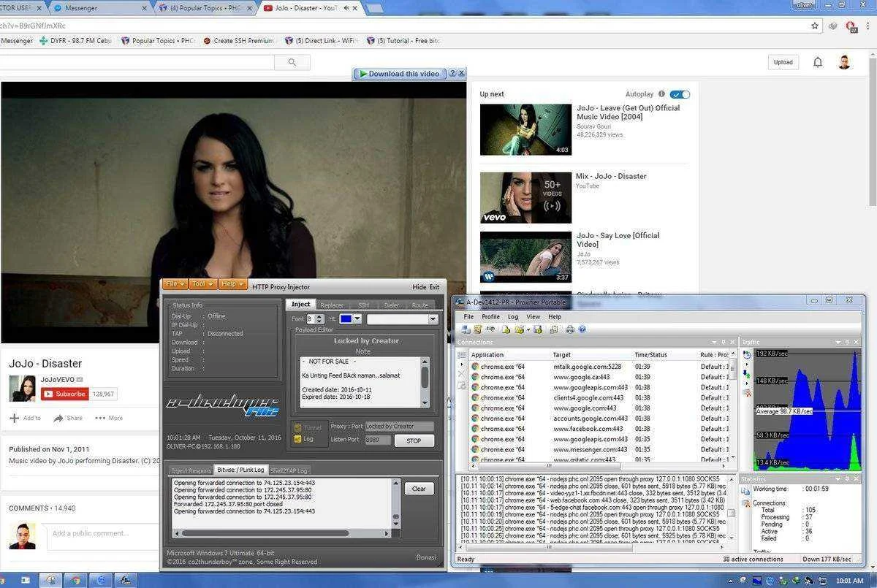The height and width of the screenshot is (588, 877).
Task: Click Donasi link in HTTP Proxy Injector
Action: (x=426, y=557)
